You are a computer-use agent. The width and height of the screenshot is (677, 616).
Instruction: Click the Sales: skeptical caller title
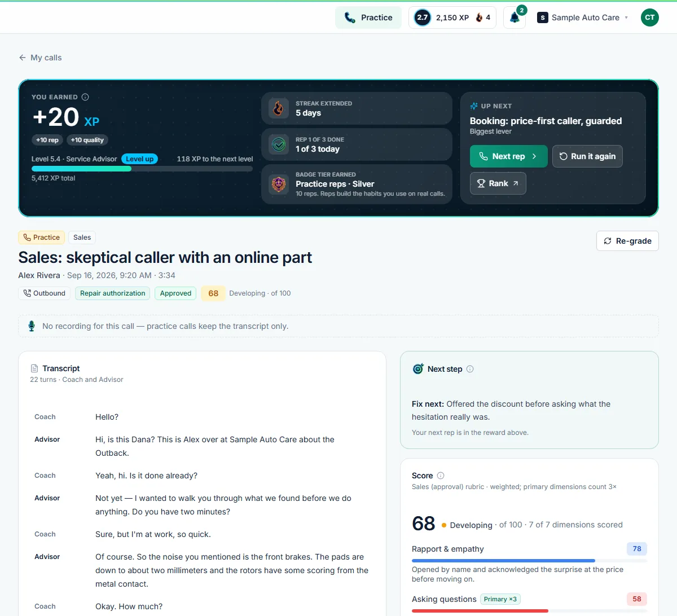(165, 258)
